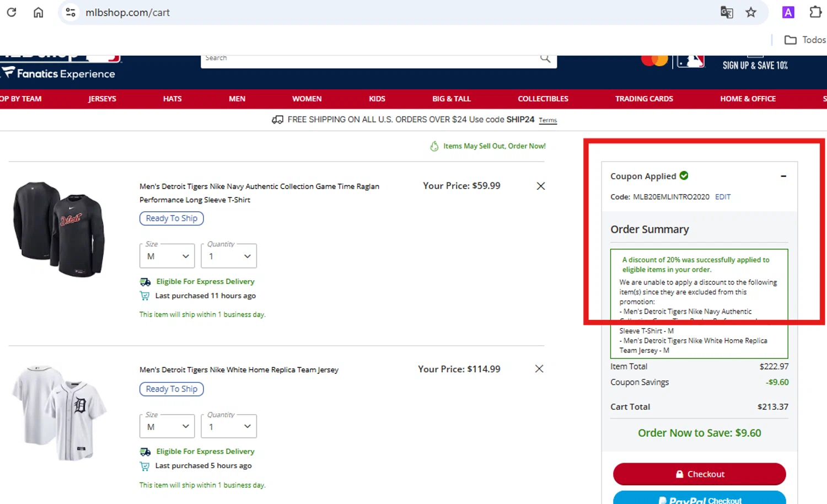Open Size dropdown for the Raglan T-Shirt
Viewport: 827px width, 504px height.
coord(167,256)
